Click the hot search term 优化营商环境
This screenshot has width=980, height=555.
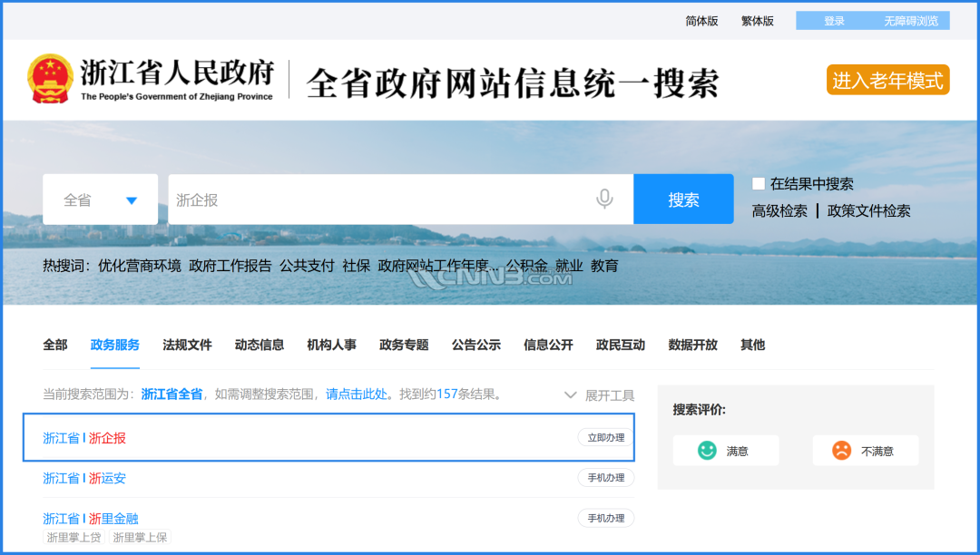[x=140, y=266]
